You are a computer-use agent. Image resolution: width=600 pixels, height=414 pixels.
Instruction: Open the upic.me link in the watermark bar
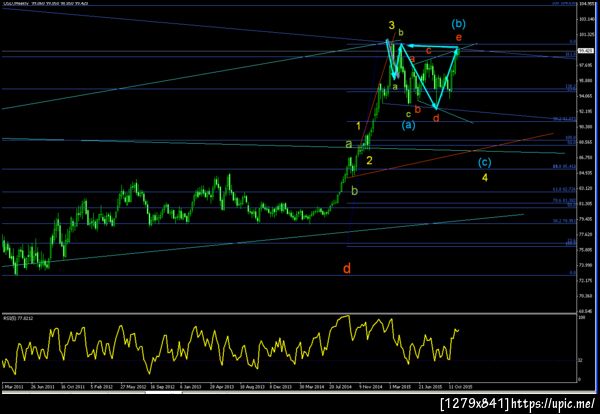tap(554, 403)
